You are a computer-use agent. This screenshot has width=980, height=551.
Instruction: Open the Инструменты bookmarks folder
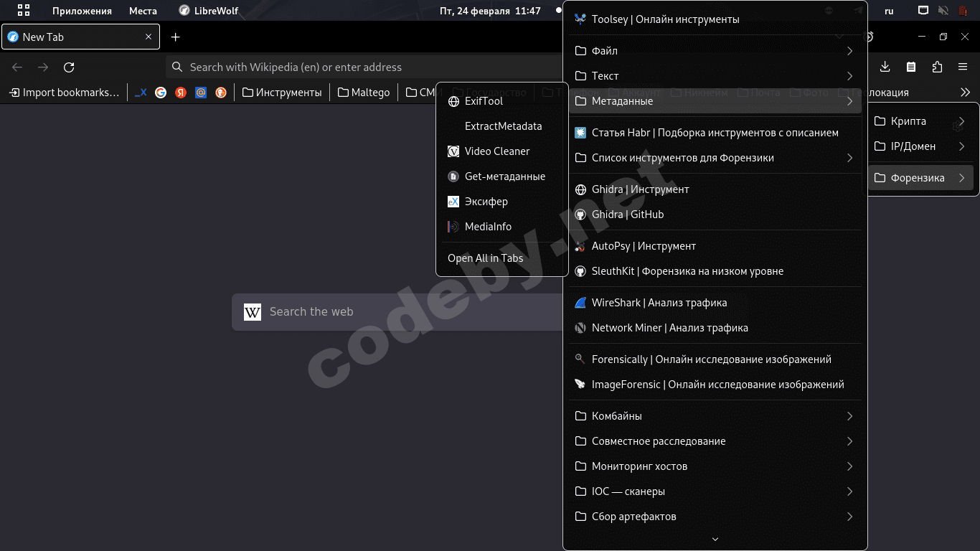(282, 92)
